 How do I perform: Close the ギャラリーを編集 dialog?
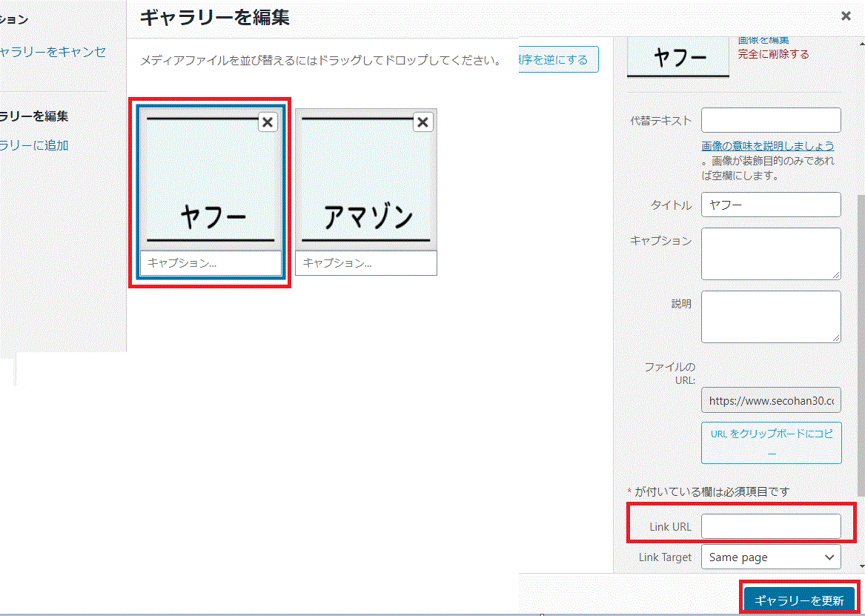pos(846,16)
